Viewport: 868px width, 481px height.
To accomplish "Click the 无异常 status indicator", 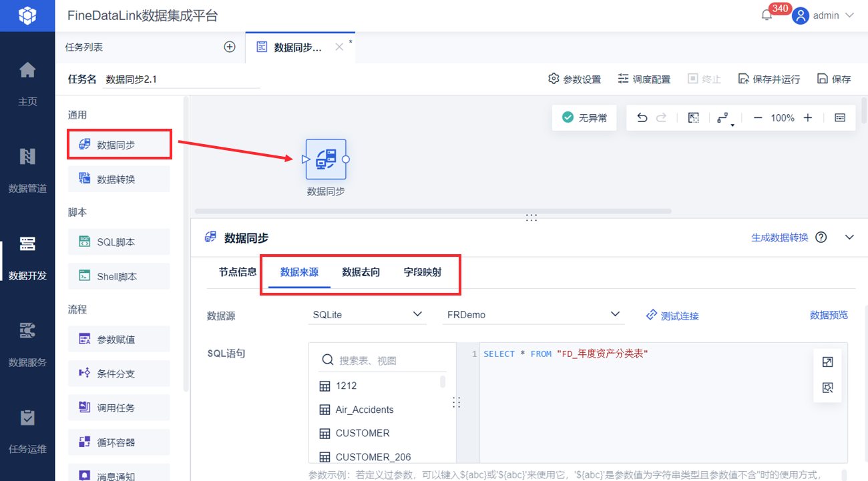I will [x=584, y=118].
